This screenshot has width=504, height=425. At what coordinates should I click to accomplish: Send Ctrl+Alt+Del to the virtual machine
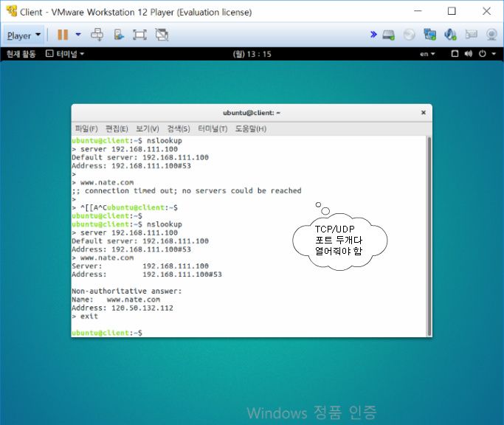97,35
